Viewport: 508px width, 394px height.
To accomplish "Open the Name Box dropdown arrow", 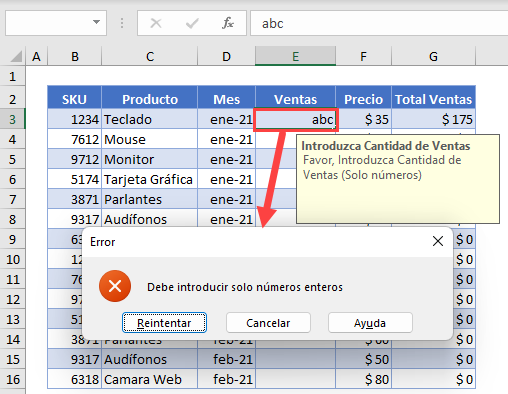I will [96, 22].
